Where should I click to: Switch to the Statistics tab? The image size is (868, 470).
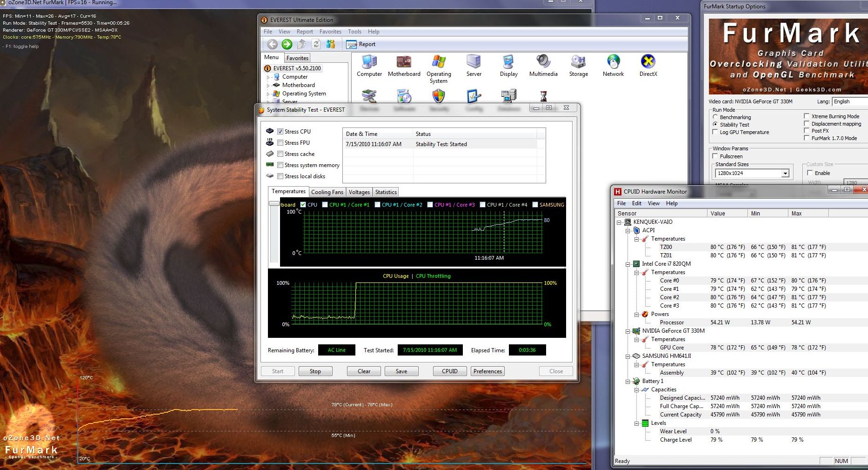click(386, 192)
